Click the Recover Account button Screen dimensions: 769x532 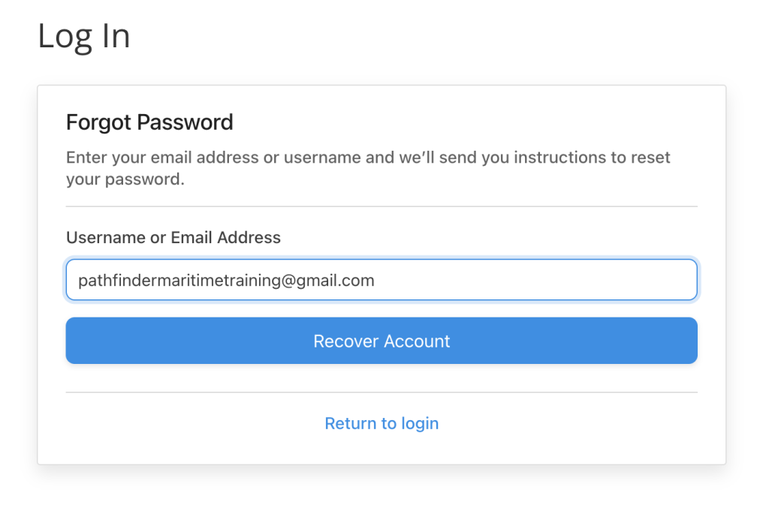tap(381, 341)
